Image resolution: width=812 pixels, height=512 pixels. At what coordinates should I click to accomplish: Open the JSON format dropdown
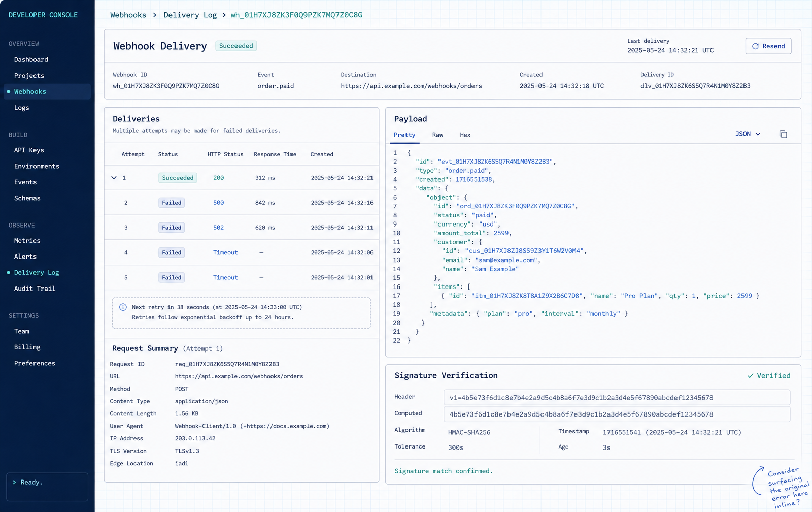(x=748, y=134)
